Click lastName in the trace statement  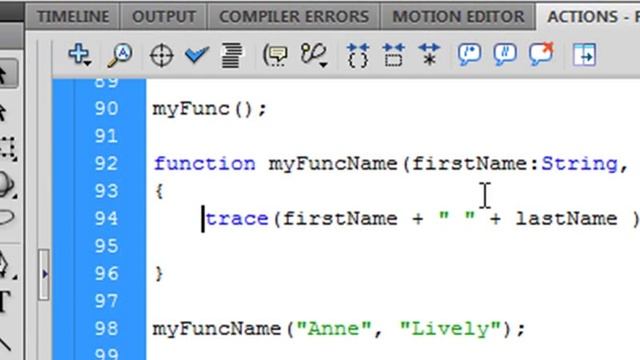[567, 219]
